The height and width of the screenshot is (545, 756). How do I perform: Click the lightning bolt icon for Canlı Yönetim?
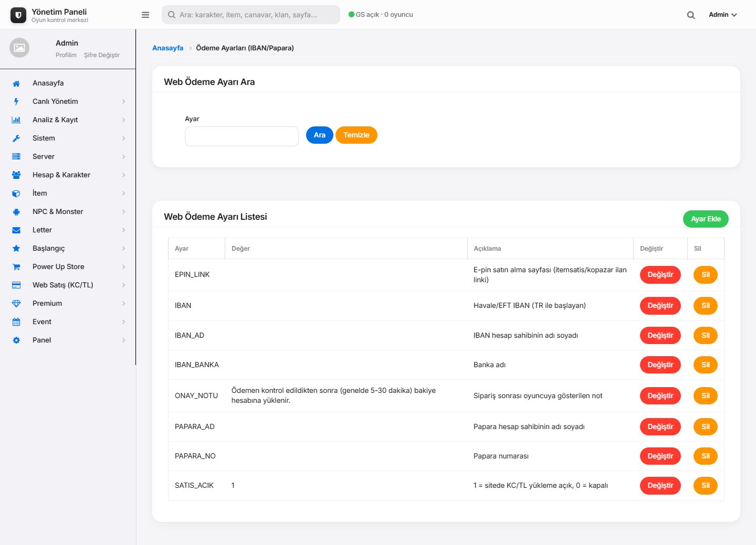(x=16, y=102)
